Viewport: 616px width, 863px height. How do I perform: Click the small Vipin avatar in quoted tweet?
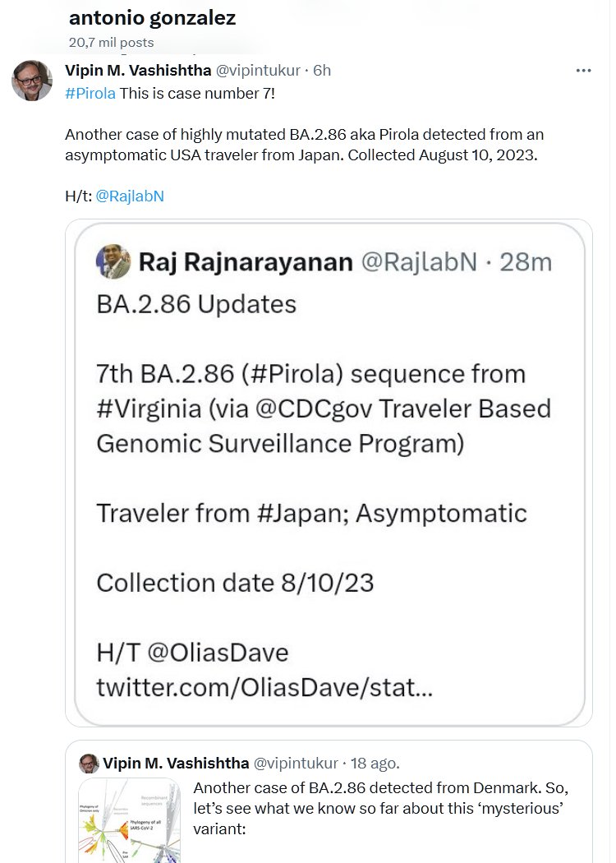click(x=89, y=764)
